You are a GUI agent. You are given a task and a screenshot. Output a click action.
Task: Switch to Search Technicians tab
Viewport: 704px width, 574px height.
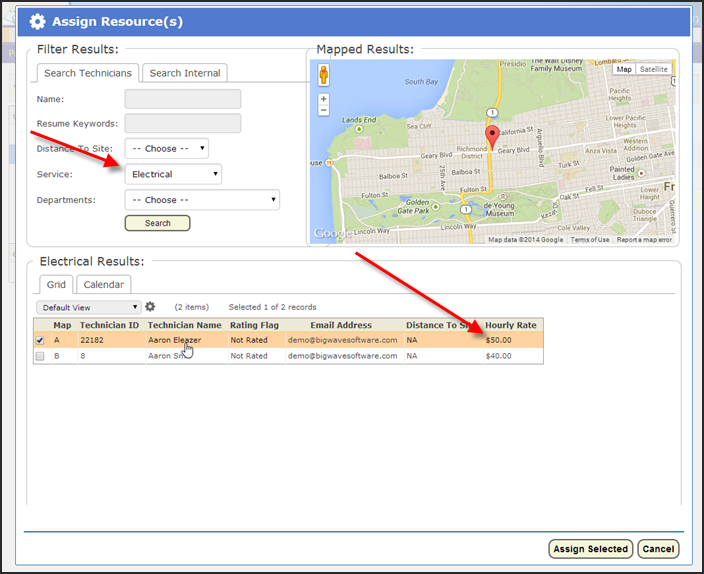pyautogui.click(x=88, y=73)
